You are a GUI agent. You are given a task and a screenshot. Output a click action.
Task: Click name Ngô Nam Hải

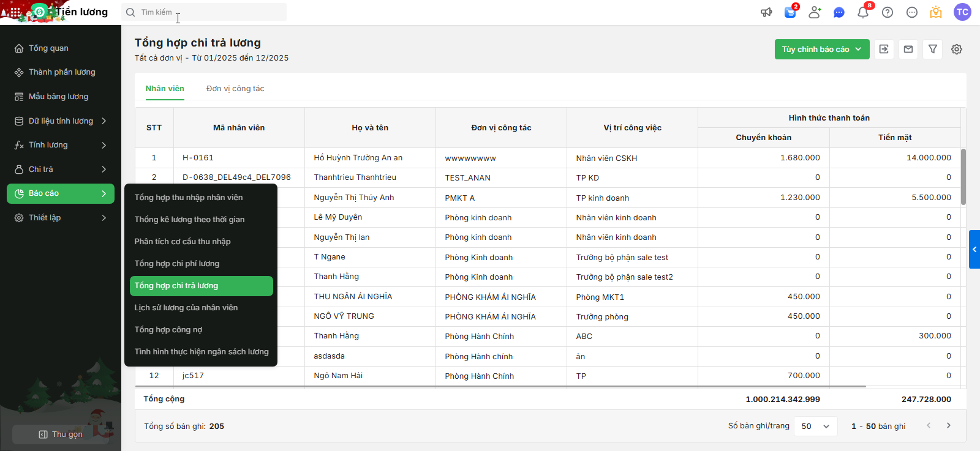pos(338,376)
